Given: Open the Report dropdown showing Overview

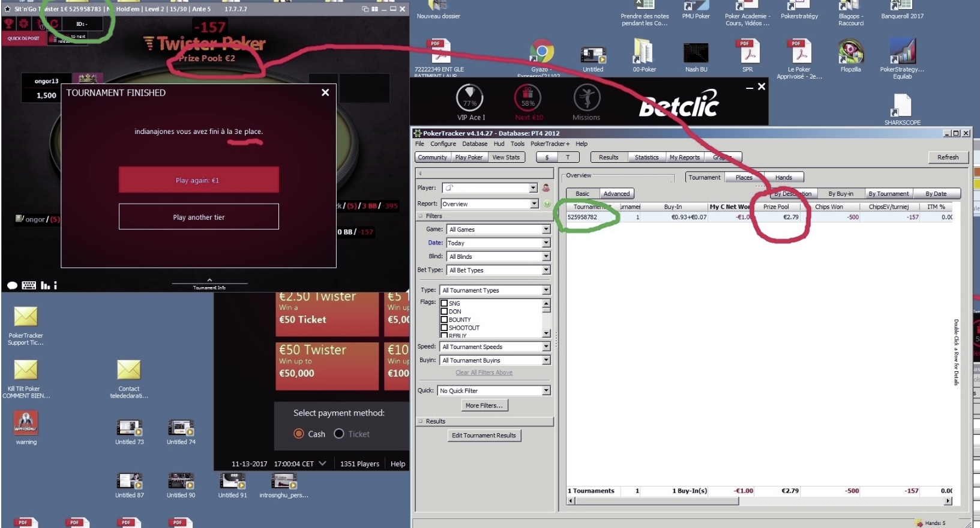Looking at the screenshot, I should (534, 204).
